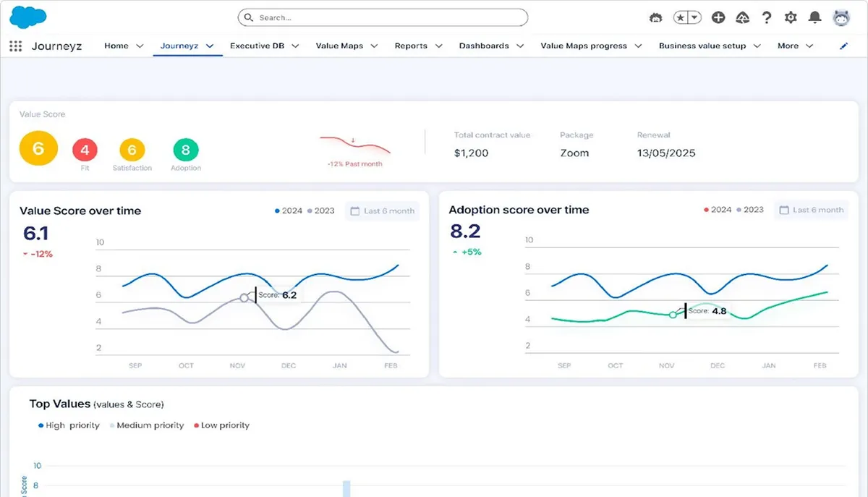Screen dimensions: 868x497
Task: Click calendar icon in Adoption score chart filter
Action: (784, 210)
